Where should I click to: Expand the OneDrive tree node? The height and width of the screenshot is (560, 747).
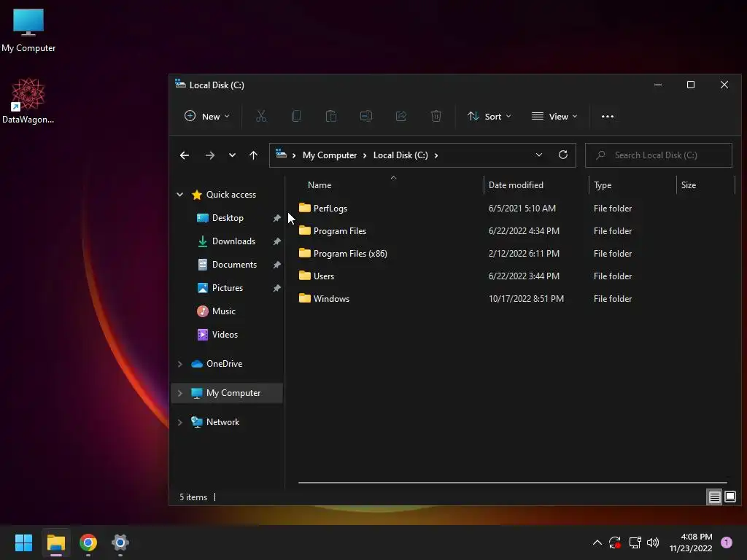point(180,364)
